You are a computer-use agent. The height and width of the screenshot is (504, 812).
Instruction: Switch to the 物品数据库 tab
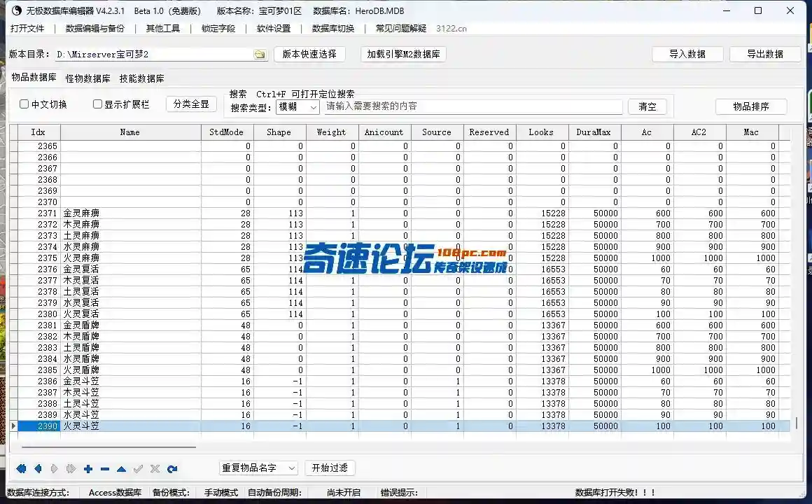click(34, 77)
